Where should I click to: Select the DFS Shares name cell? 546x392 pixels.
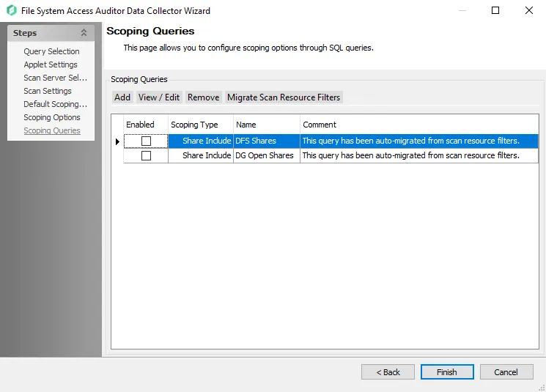pos(266,141)
